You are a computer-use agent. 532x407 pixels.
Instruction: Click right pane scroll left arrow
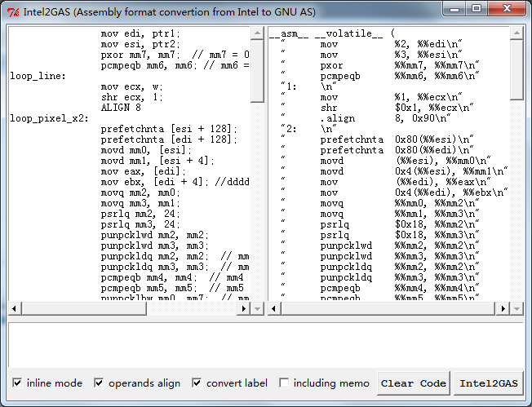point(274,308)
